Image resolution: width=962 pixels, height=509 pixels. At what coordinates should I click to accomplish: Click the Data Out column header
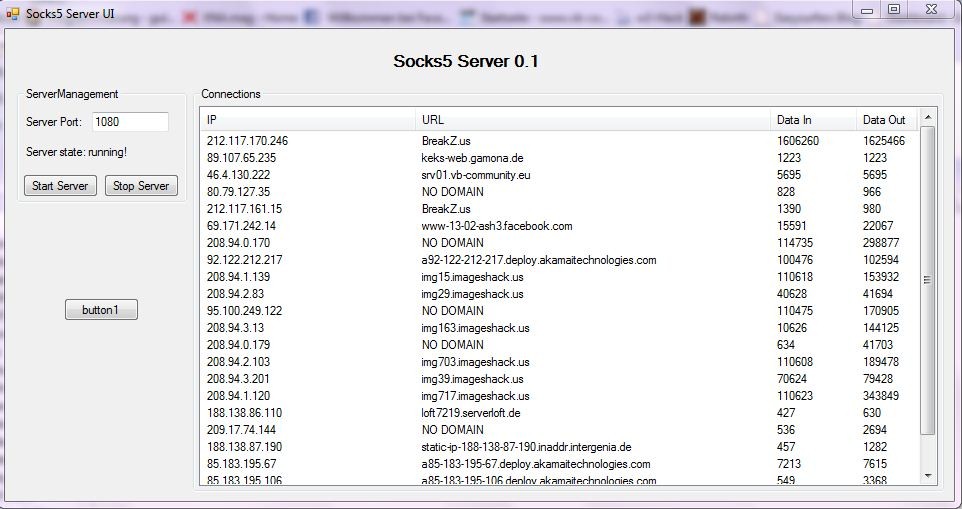point(886,120)
